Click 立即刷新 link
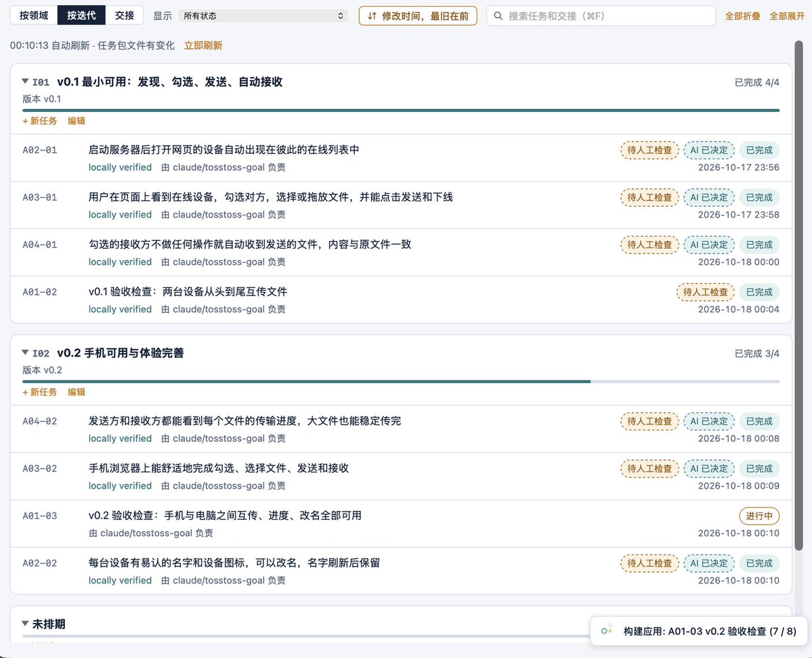The image size is (812, 658). [x=203, y=45]
